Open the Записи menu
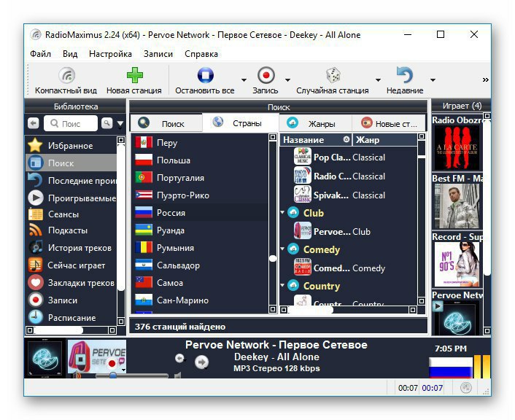 [x=158, y=54]
